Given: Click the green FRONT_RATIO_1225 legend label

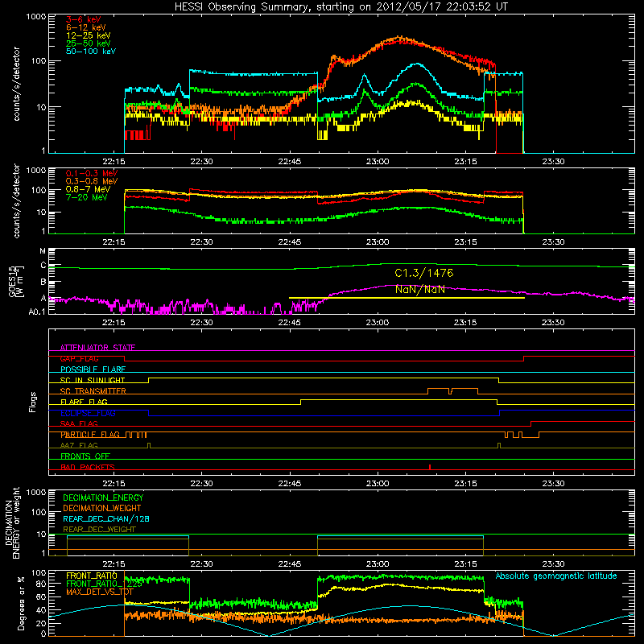Looking at the screenshot, I should pos(104,584).
